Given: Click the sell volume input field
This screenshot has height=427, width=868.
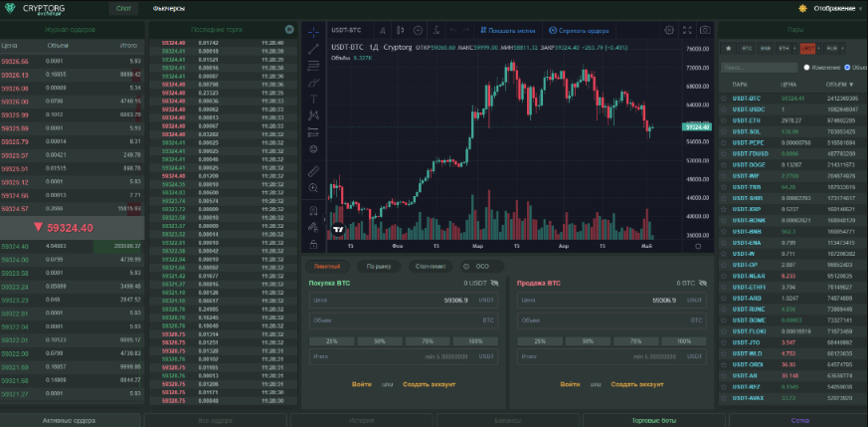Looking at the screenshot, I should (611, 320).
